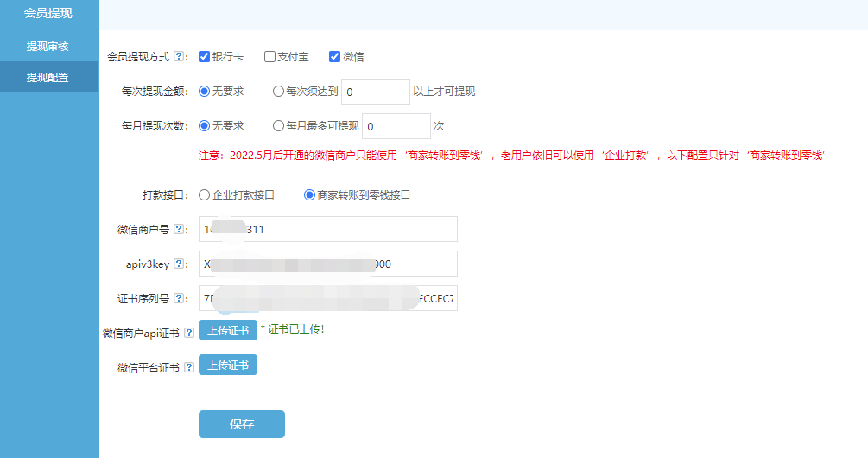
Task: Select 每次须达到 amount radio option
Action: [278, 92]
